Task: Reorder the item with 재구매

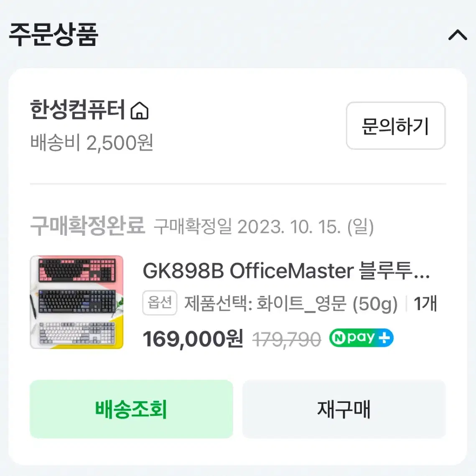Action: (x=344, y=409)
